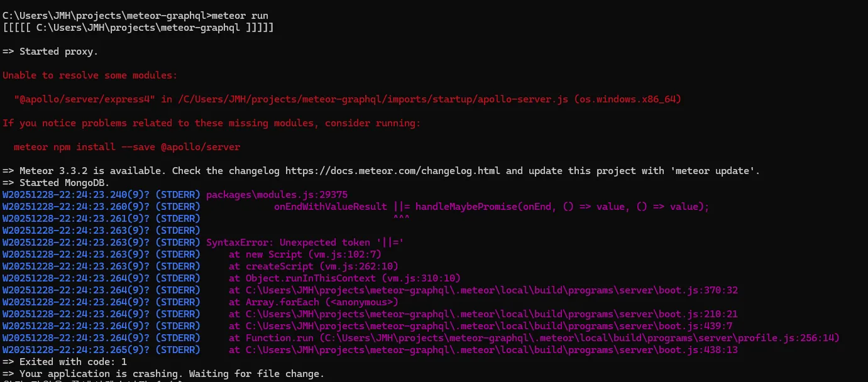Click the suggested 'meteor npm install --save @apollo/server' command
868x382 pixels.
(126, 147)
